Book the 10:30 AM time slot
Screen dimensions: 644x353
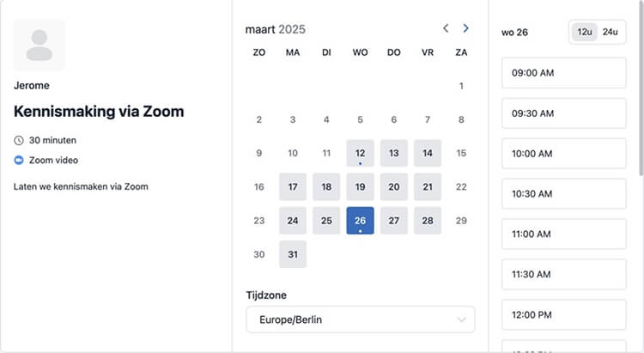coord(564,194)
